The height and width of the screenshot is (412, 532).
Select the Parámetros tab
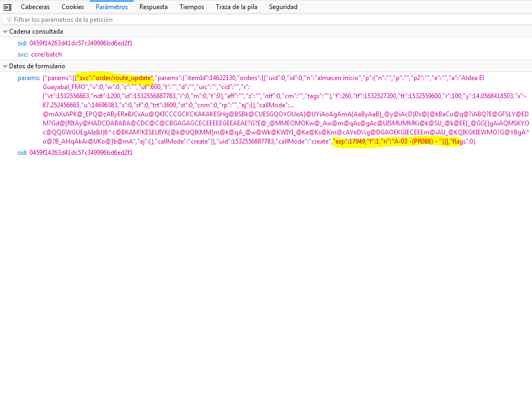(112, 7)
